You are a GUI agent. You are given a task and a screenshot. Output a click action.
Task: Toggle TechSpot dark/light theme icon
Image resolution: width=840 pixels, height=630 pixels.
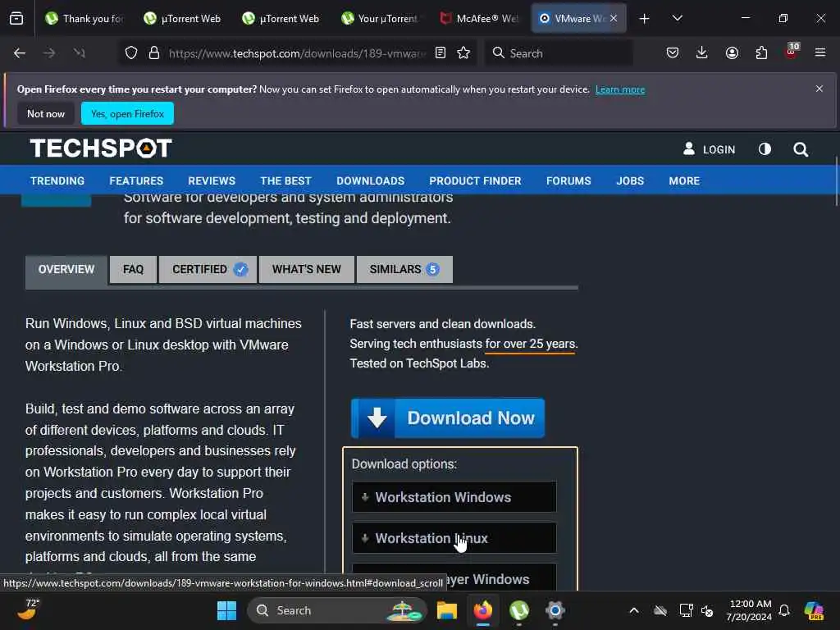click(765, 149)
